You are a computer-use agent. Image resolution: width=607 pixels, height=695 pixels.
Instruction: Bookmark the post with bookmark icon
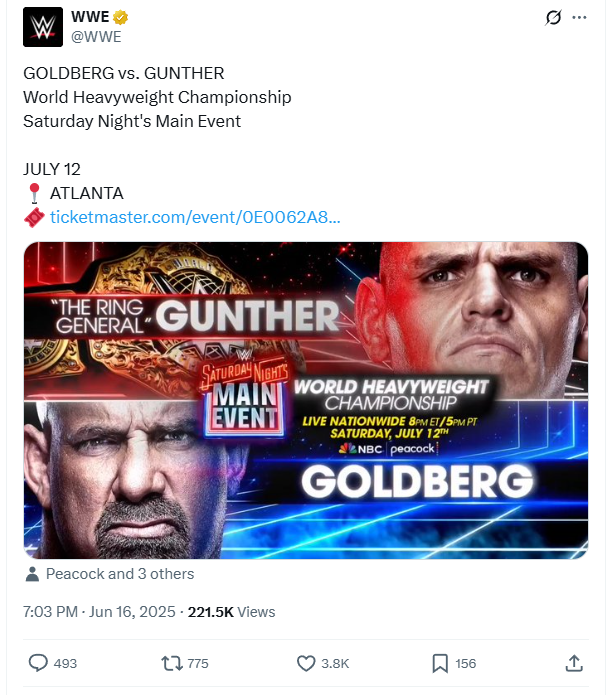(440, 663)
